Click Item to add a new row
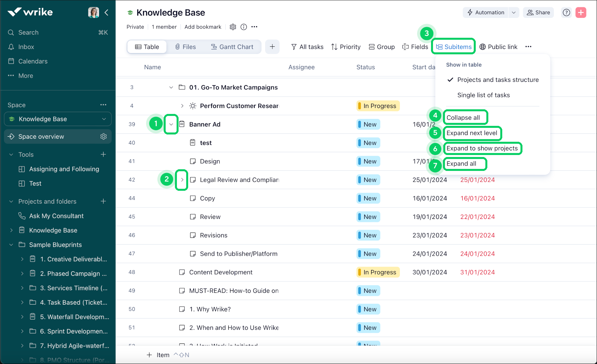 (163, 354)
